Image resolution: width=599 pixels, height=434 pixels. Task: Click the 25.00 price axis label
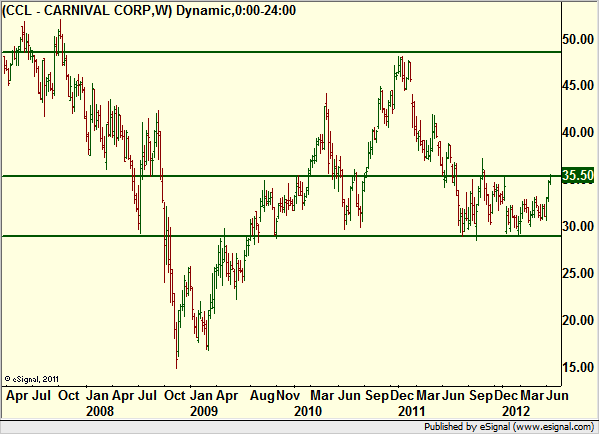578,273
